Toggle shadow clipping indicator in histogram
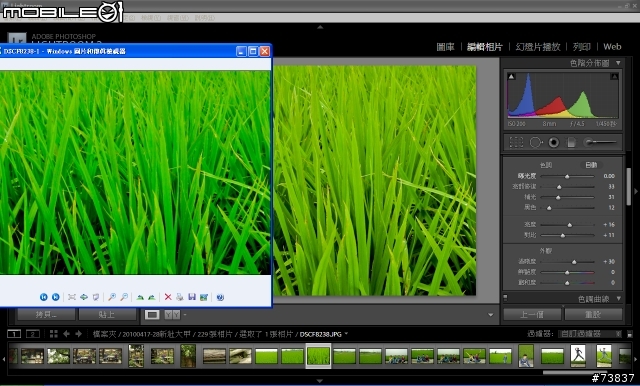 pos(511,76)
